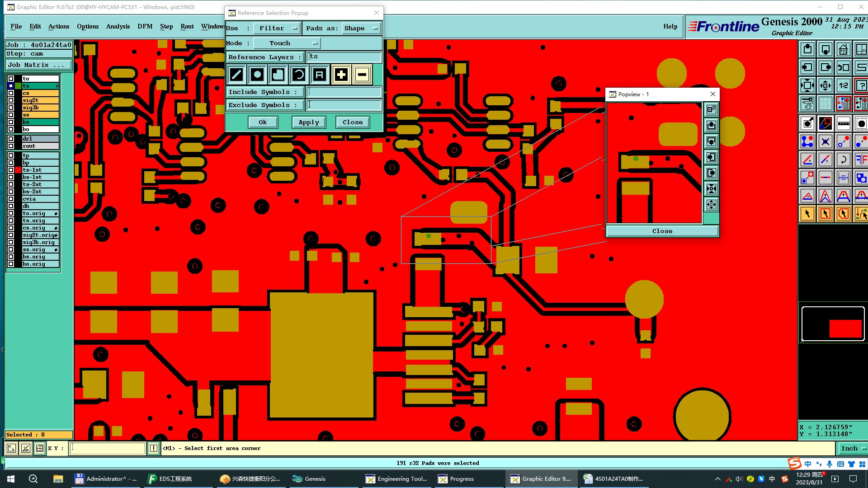Click the Apply button
The image size is (868, 488).
coord(309,122)
